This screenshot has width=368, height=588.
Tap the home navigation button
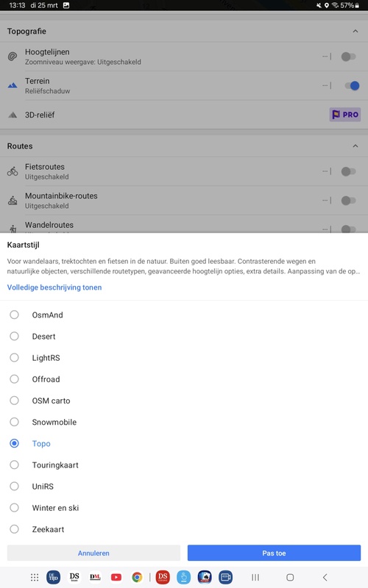[x=290, y=577]
